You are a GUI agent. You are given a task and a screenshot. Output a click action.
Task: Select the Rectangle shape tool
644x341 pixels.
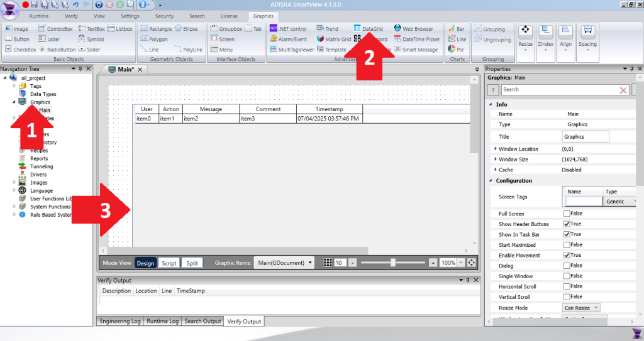pos(156,29)
